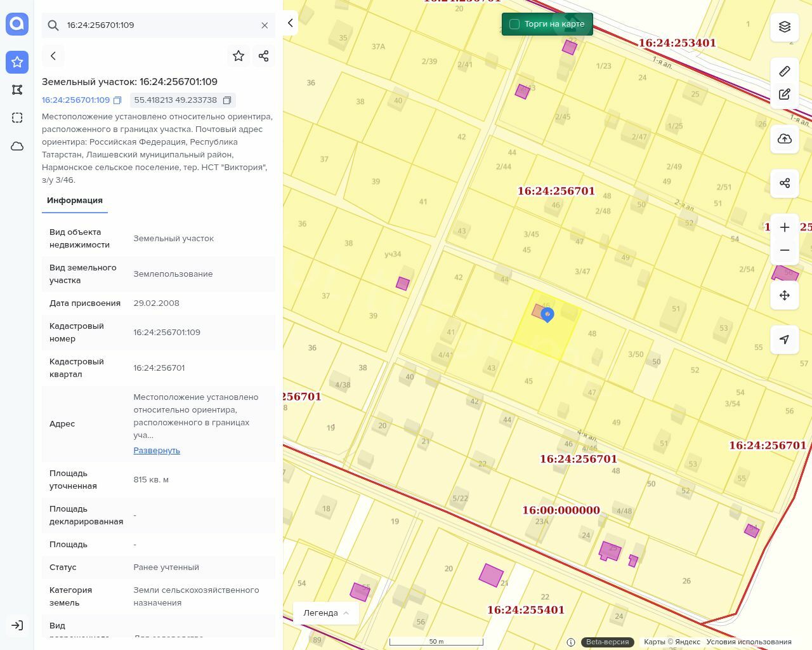Share this land parcel from info panel
The height and width of the screenshot is (650, 812).
coord(264,56)
